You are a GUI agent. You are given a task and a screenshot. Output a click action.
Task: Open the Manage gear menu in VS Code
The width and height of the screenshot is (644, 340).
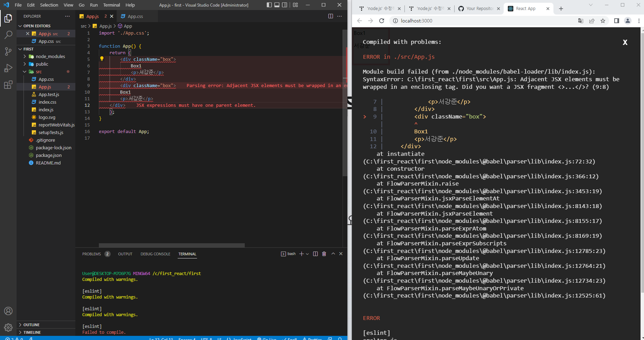[x=8, y=327]
